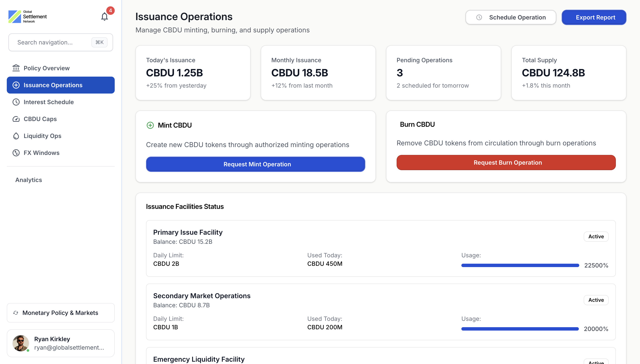Click the notification bell icon
The width and height of the screenshot is (640, 364).
[x=105, y=17]
